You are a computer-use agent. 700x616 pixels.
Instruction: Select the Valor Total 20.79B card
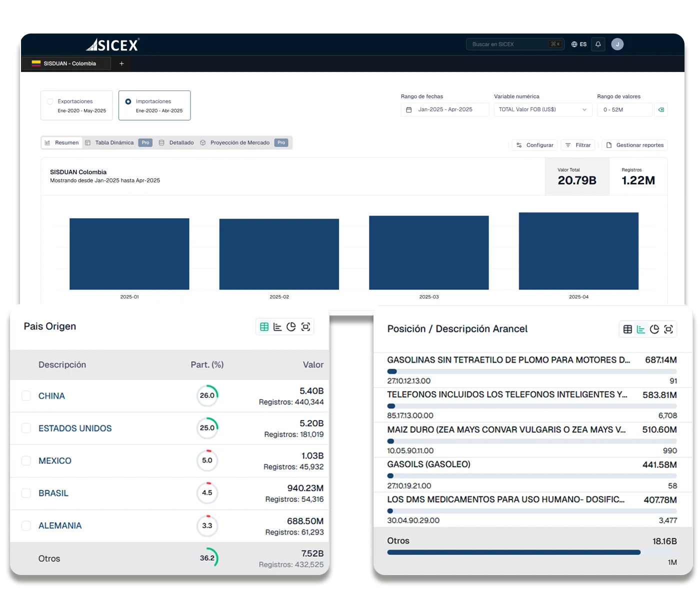point(577,176)
